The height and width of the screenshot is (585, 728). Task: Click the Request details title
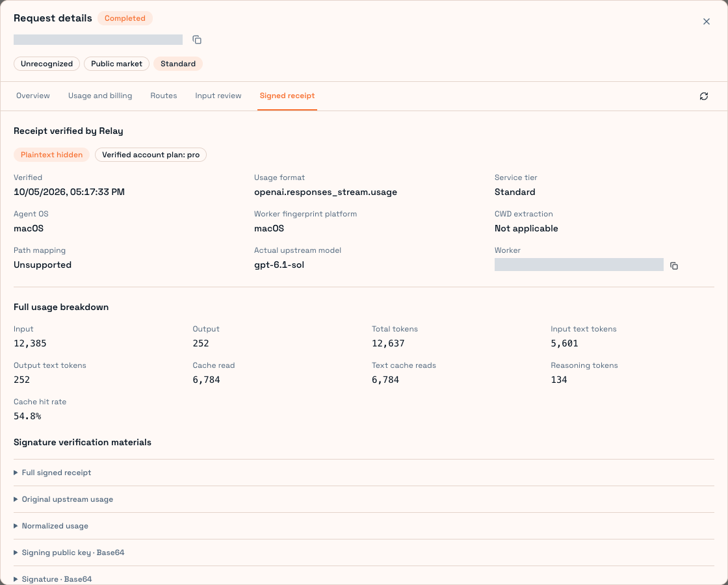[53, 18]
